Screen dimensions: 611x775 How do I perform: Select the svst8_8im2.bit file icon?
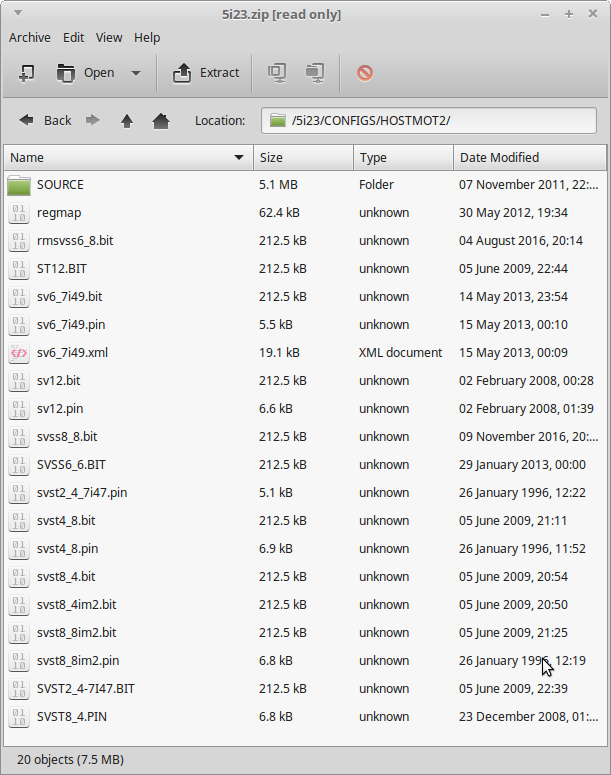pos(19,633)
